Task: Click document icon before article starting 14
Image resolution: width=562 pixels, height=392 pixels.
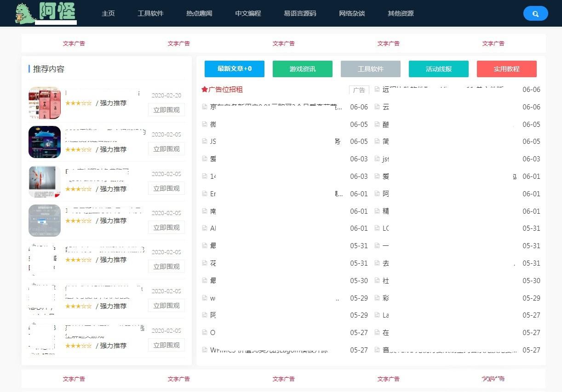Action: point(205,176)
